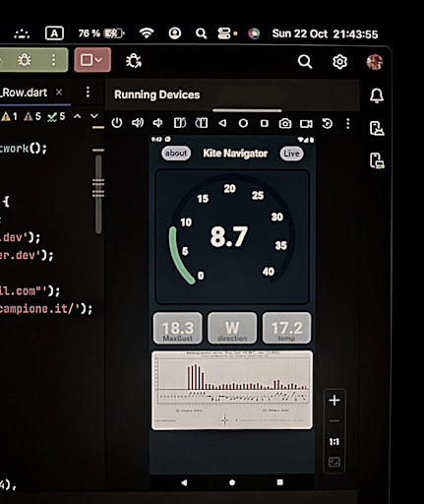Open Search Everywhere magnifier in IDE
The height and width of the screenshot is (504, 424).
click(305, 61)
